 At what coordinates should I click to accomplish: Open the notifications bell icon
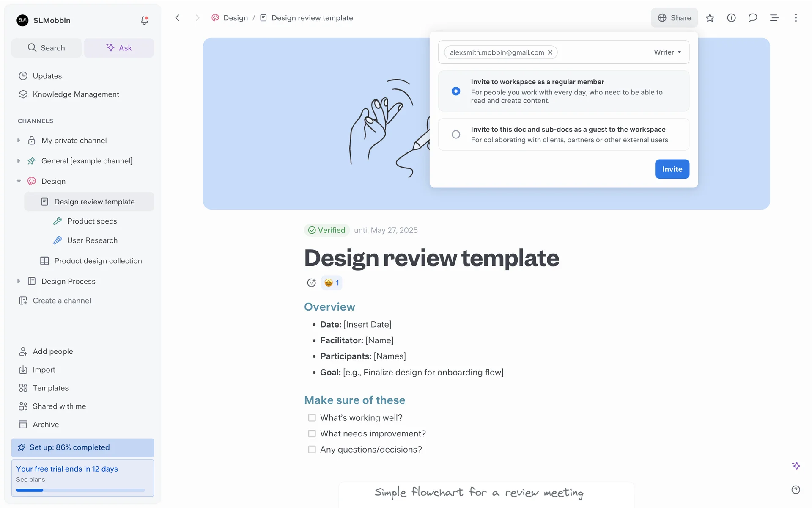(144, 20)
